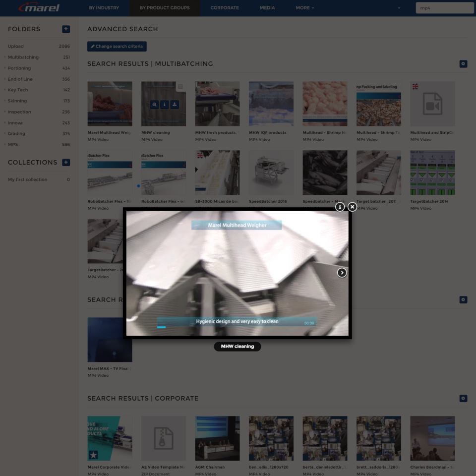Click the MHW cleaning caption under the preview
The image size is (476, 476).
click(x=238, y=347)
